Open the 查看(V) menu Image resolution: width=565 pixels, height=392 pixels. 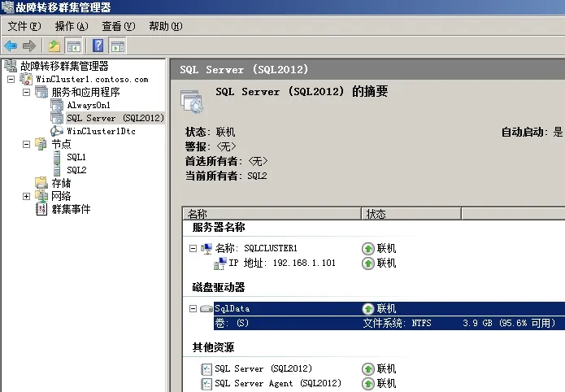click(119, 26)
